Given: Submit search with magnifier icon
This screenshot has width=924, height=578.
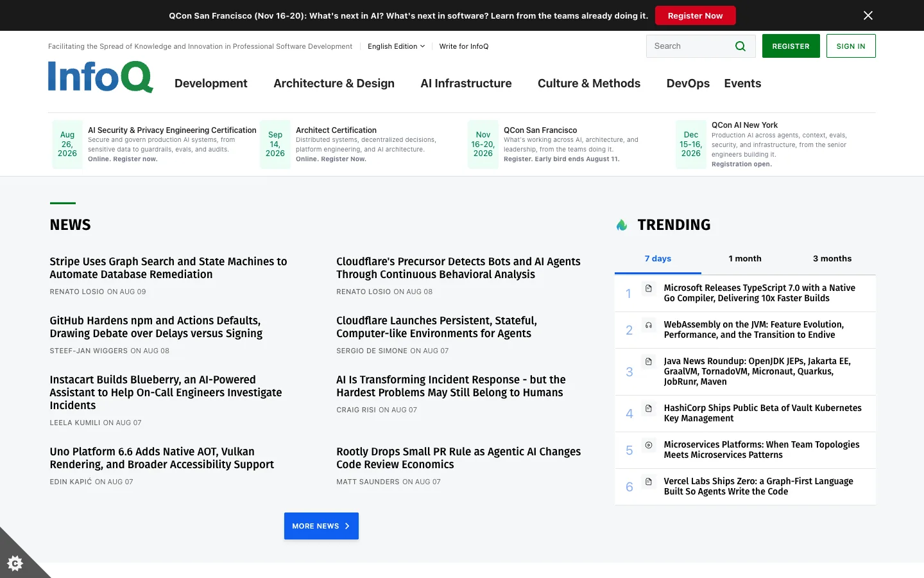Looking at the screenshot, I should click(740, 46).
